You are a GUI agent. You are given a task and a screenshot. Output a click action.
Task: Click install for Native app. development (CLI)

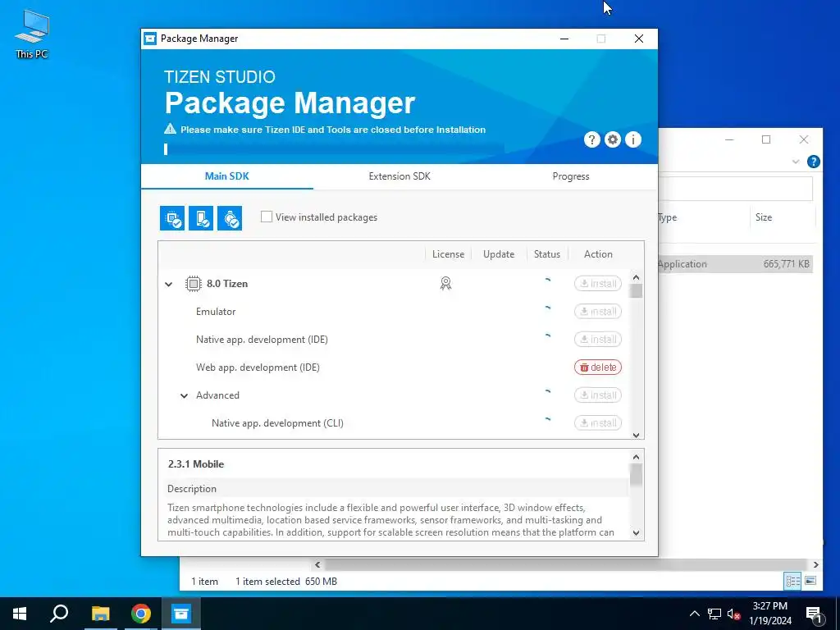pos(598,422)
